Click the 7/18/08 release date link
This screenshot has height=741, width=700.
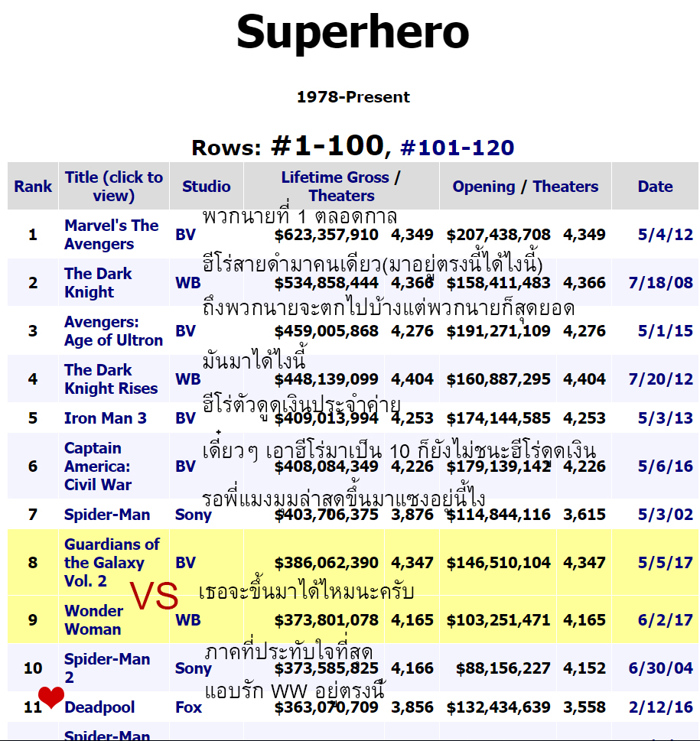point(660,283)
